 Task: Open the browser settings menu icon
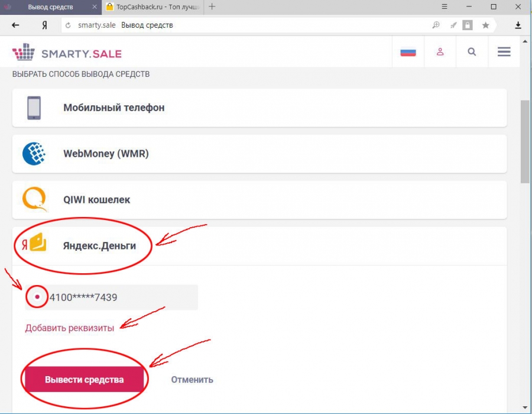click(x=445, y=7)
